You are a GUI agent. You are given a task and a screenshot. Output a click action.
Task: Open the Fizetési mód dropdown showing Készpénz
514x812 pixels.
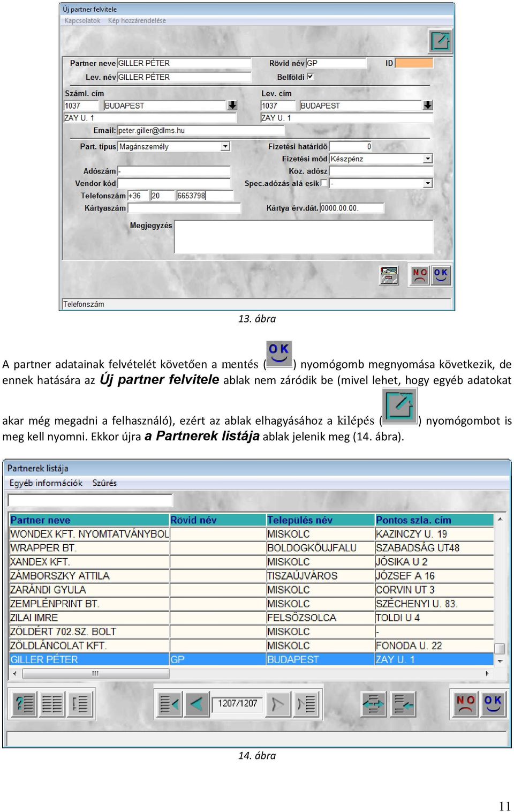(x=428, y=159)
